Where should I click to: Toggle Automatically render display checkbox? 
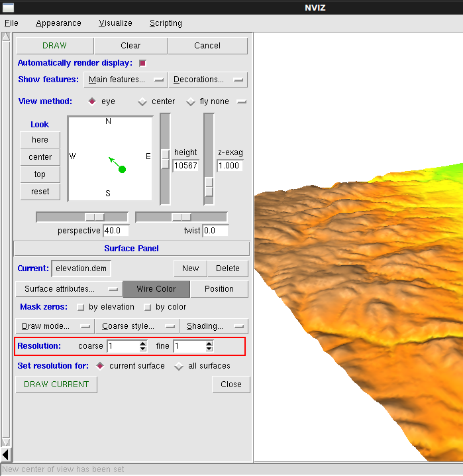[142, 63]
